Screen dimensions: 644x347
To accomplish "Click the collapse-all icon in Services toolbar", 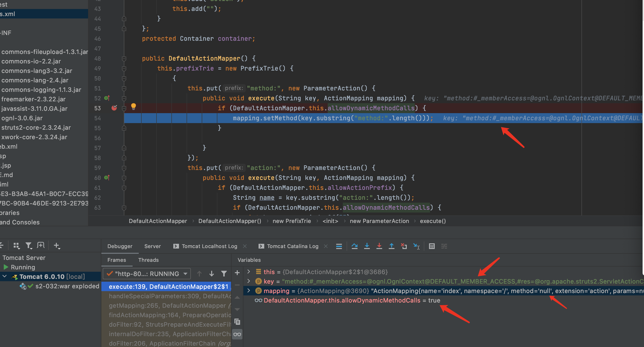I will 1,245.
